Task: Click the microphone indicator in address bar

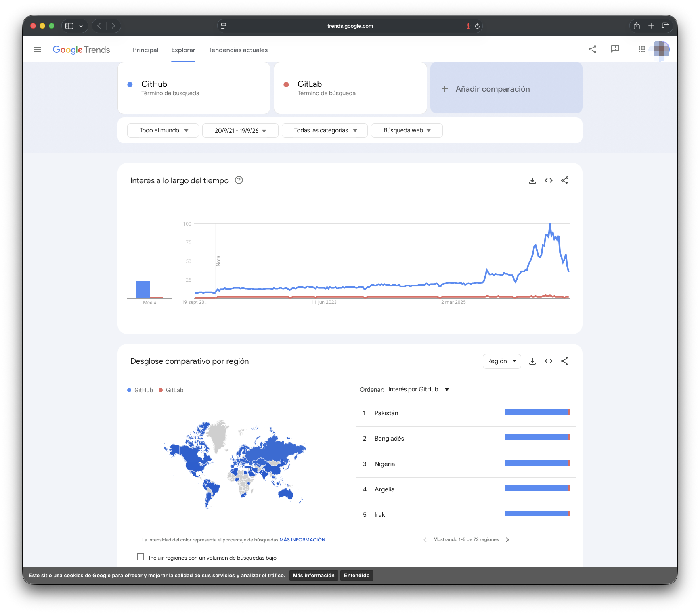Action: (468, 26)
